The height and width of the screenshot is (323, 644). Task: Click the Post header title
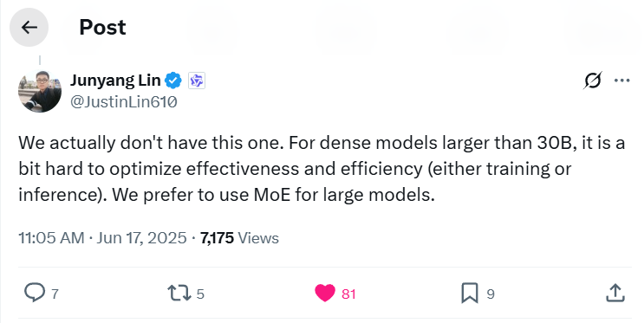coord(102,28)
